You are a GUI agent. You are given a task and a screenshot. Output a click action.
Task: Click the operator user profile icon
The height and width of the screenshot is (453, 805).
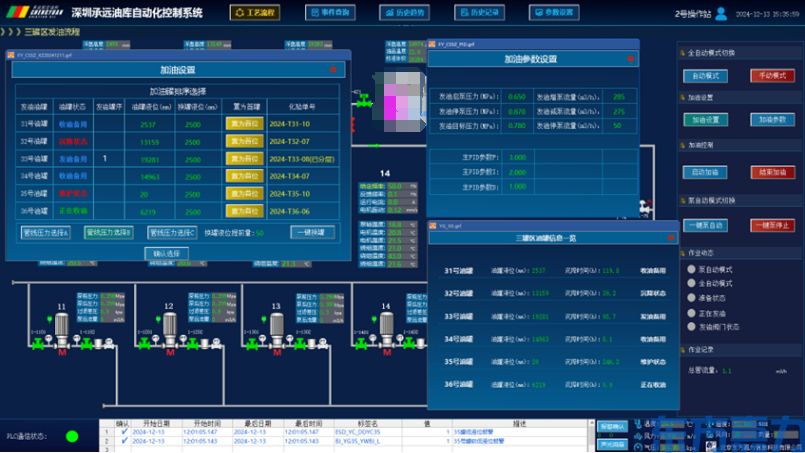pyautogui.click(x=722, y=13)
